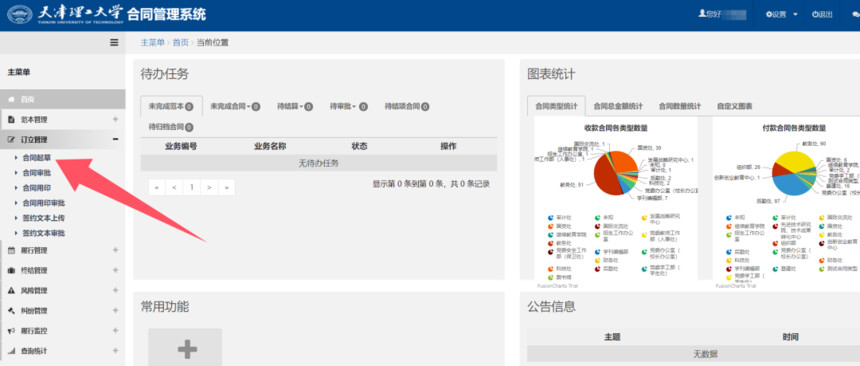Screen dimensions: 860x366
Task: Click 操作 column header
Action: (x=448, y=147)
